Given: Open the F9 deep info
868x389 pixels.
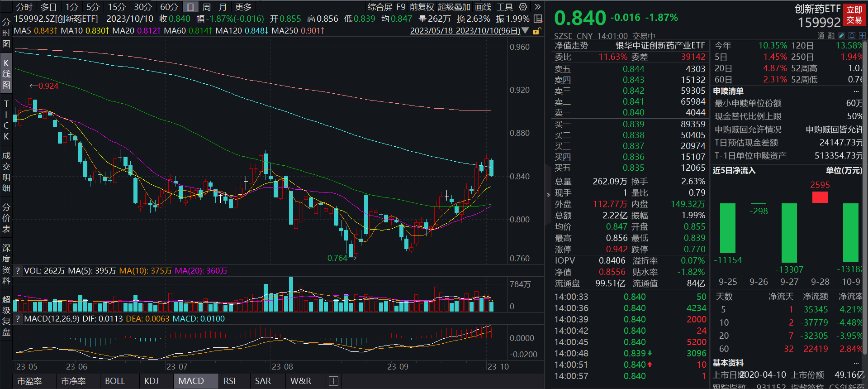Looking at the screenshot, I should pyautogui.click(x=401, y=7).
